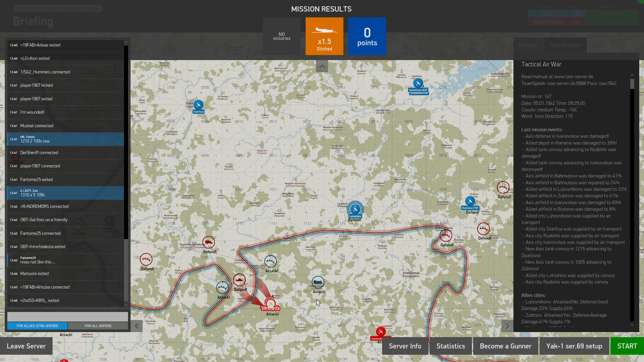Pan map left with arrow chevron
Image resolution: width=644 pixels, height=362 pixels.
[137, 326]
